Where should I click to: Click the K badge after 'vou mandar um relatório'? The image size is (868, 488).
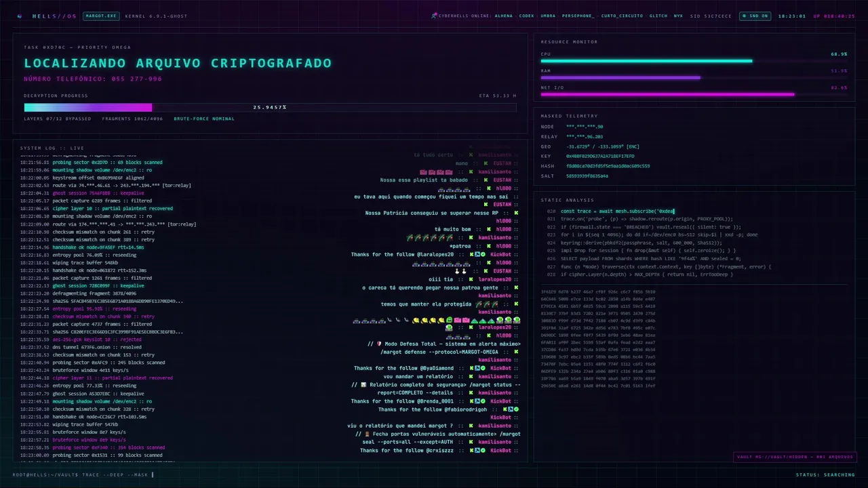point(469,376)
